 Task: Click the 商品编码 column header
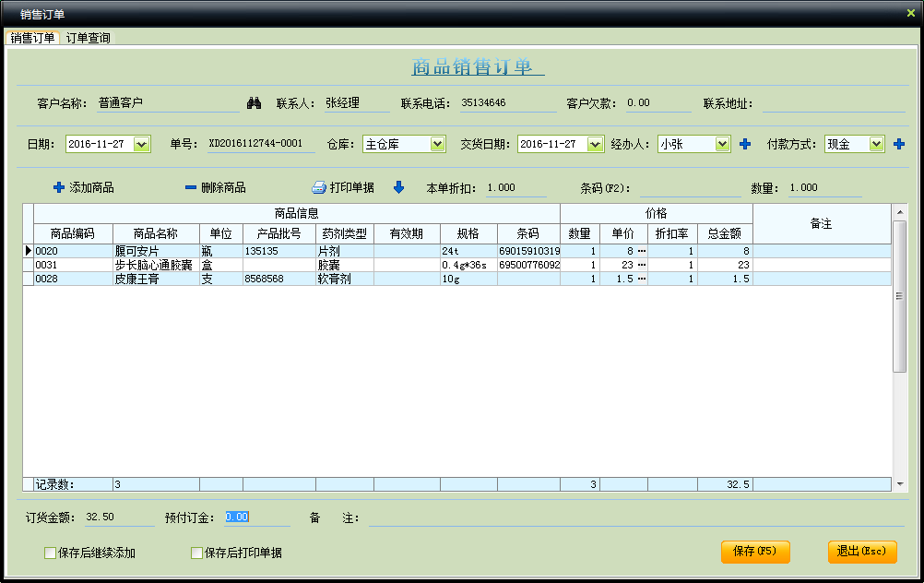(73, 234)
